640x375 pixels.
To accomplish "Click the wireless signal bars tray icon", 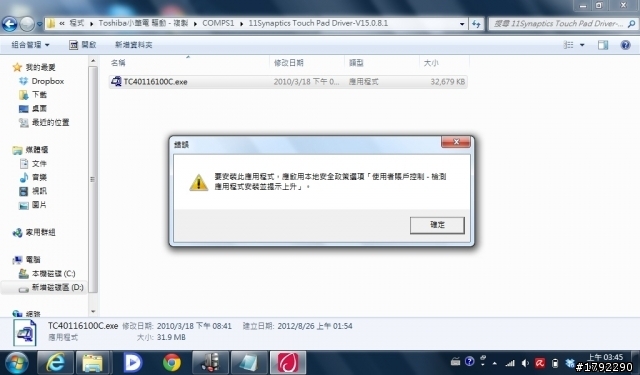I will point(510,363).
